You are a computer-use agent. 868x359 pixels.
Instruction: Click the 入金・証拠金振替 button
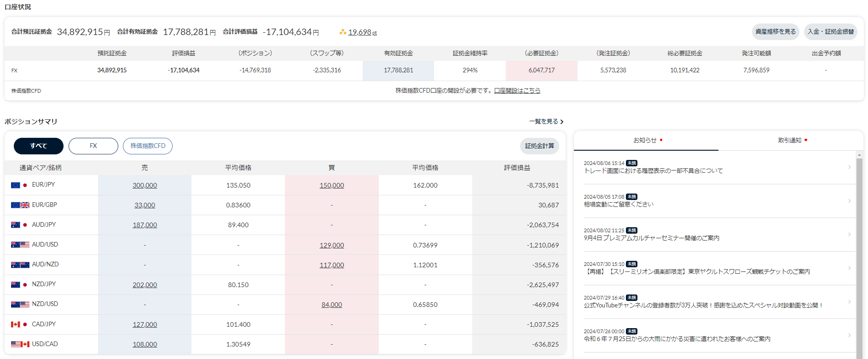[x=831, y=32]
